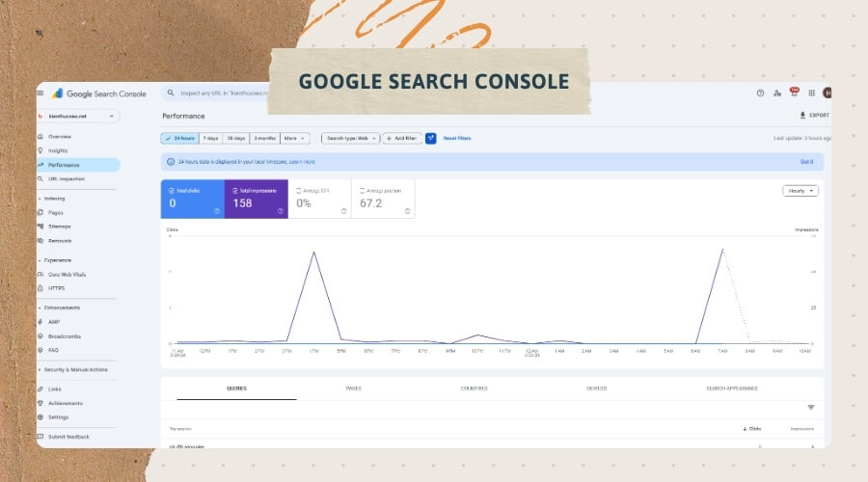This screenshot has width=868, height=482.
Task: Switch to the Search appearance tab
Action: point(732,388)
